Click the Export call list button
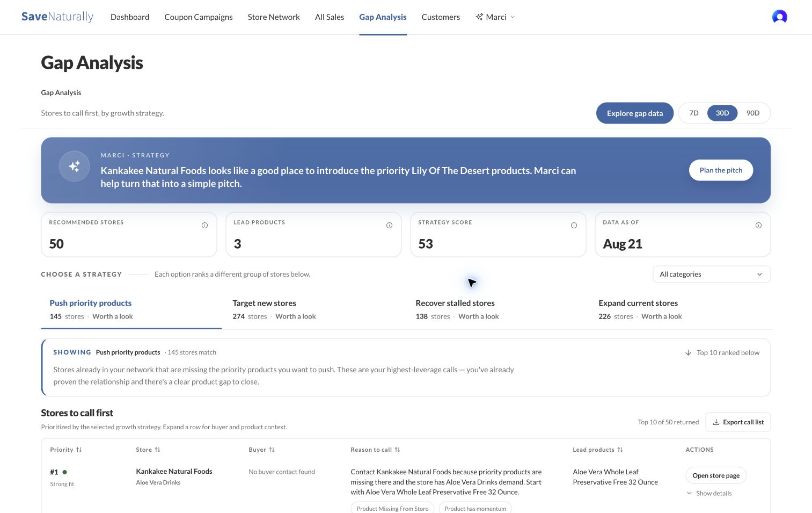This screenshot has height=513, width=812. coord(738,422)
